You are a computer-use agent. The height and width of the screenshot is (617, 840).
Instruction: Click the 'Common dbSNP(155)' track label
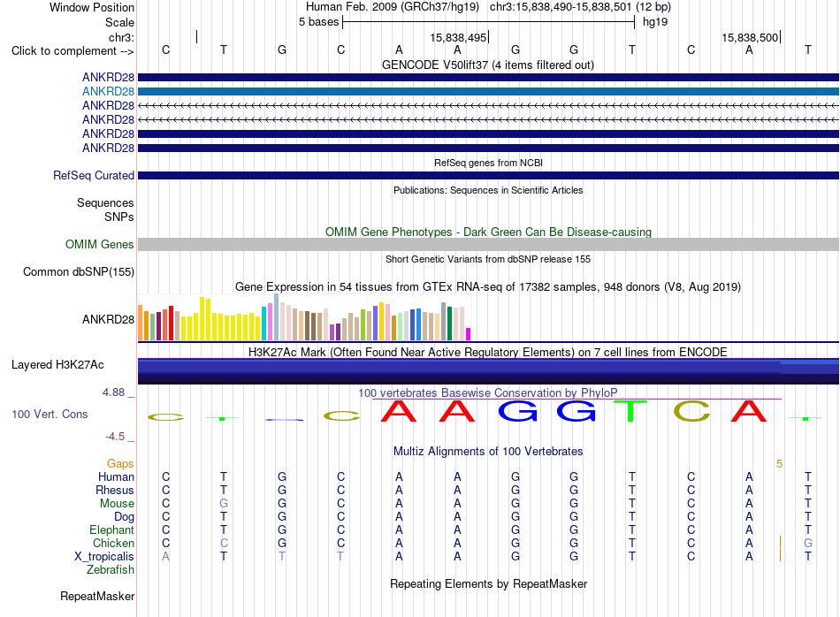coord(78,272)
